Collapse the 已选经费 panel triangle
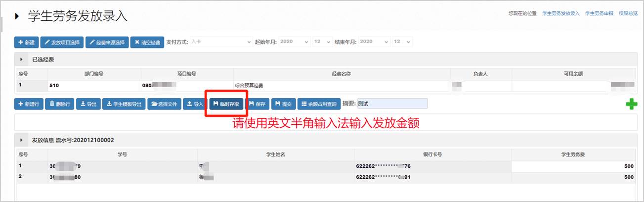Screen dimensions: 644x202 21,59
